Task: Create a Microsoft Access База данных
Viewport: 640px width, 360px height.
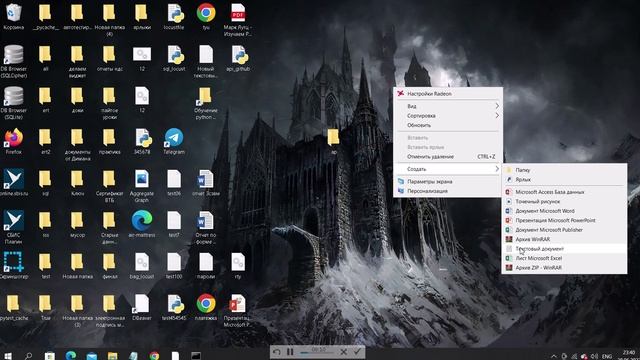Action: (564, 192)
